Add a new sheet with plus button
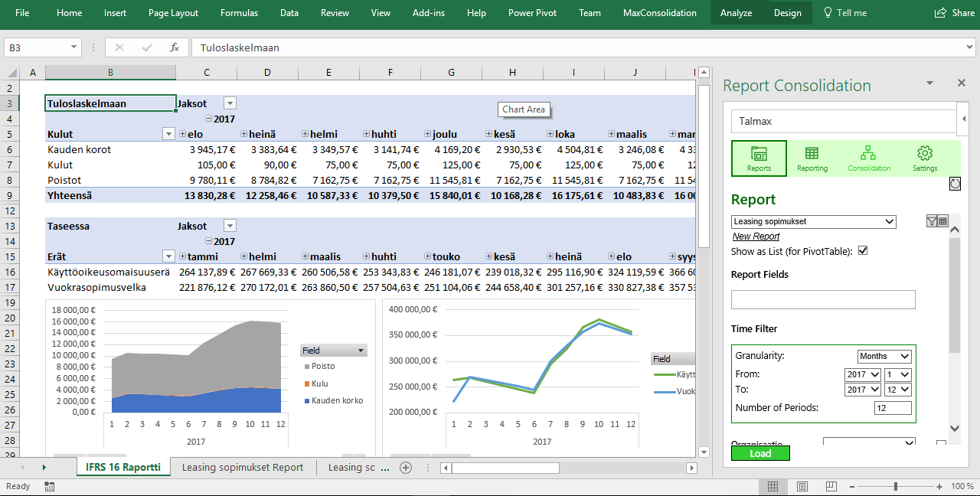Image resolution: width=980 pixels, height=496 pixels. click(406, 467)
